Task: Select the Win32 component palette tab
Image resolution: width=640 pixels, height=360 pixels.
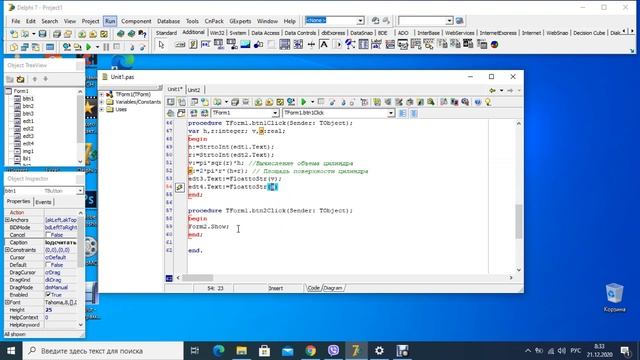Action: (x=217, y=33)
